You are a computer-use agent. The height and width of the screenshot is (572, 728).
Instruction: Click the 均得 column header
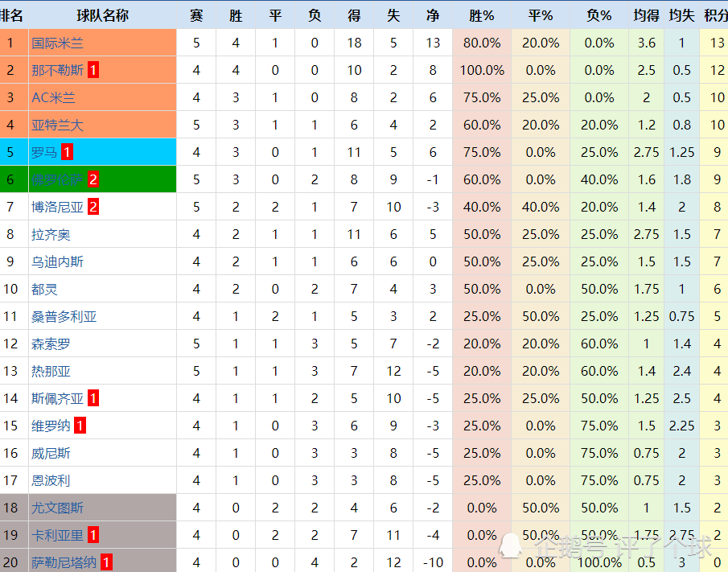646,16
